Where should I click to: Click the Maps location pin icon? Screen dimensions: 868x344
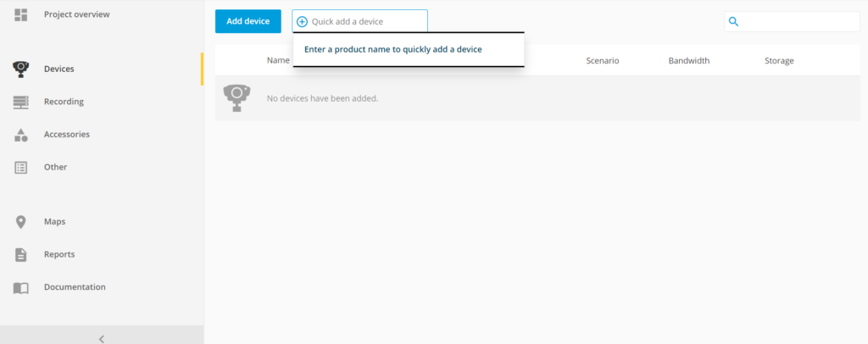coord(21,222)
